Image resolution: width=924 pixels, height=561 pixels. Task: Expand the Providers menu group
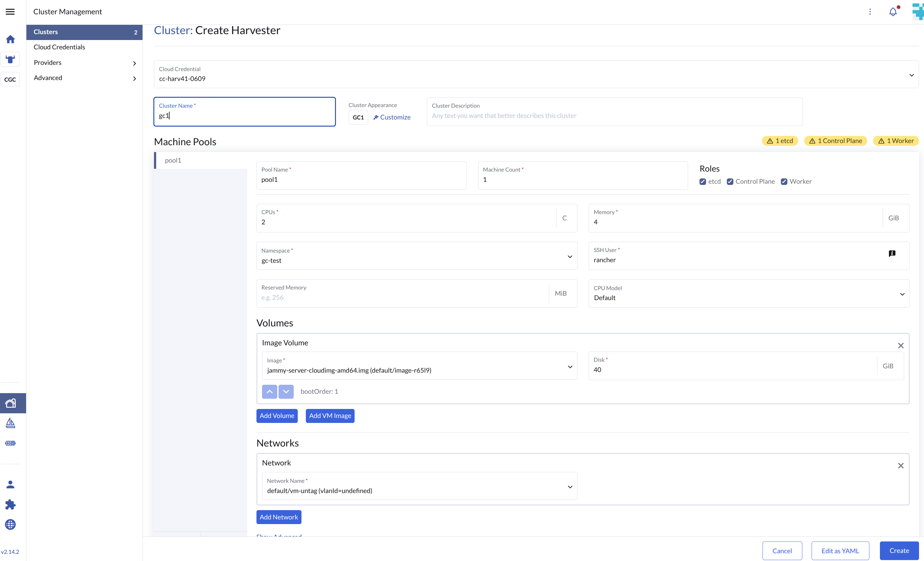(x=84, y=63)
